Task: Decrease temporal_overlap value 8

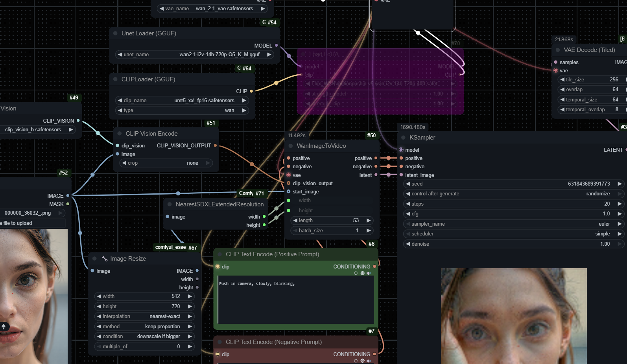Action: click(x=562, y=110)
